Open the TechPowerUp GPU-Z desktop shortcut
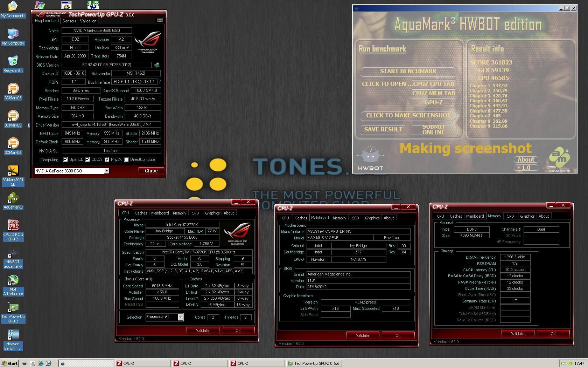 13,313
